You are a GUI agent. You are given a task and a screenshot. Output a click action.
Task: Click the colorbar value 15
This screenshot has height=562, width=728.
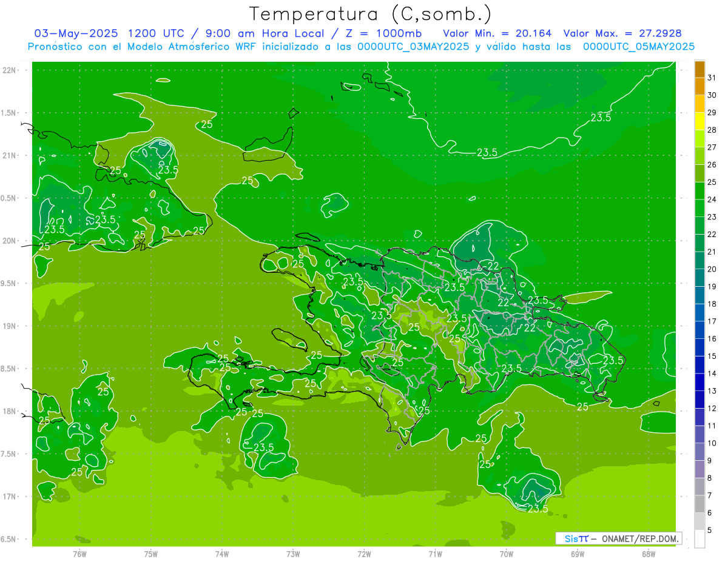[x=712, y=356]
